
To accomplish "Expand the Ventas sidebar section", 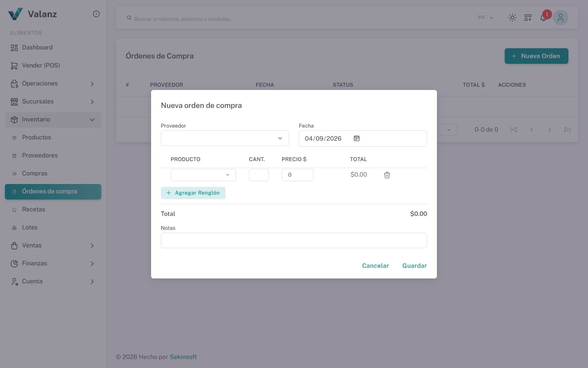I will click(x=53, y=245).
